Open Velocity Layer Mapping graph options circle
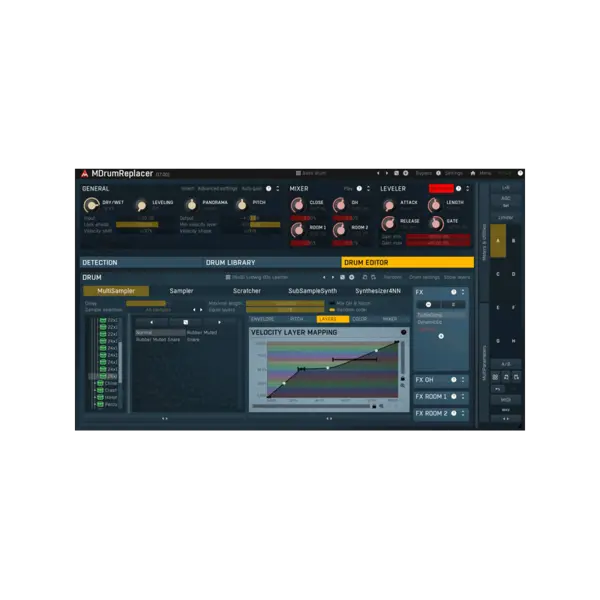Image resolution: width=600 pixels, height=600 pixels. [x=404, y=332]
